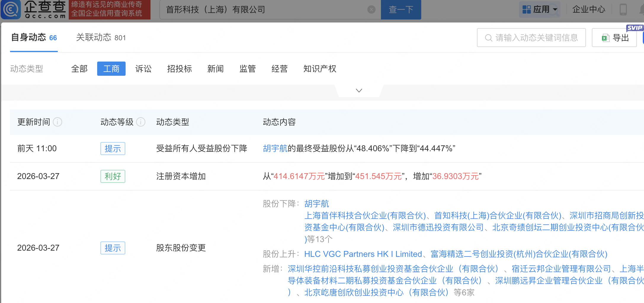
Task: Open HLC VGC Partners HK I Limited link
Action: click(363, 254)
